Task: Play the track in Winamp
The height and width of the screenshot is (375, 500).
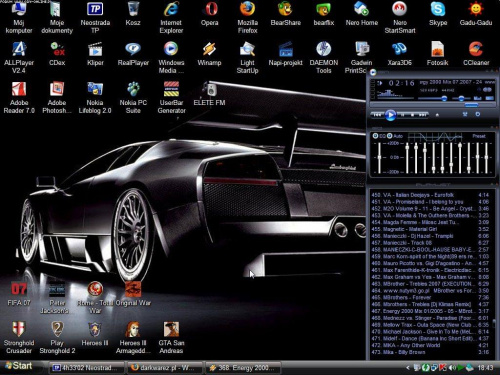Action: tap(391, 115)
